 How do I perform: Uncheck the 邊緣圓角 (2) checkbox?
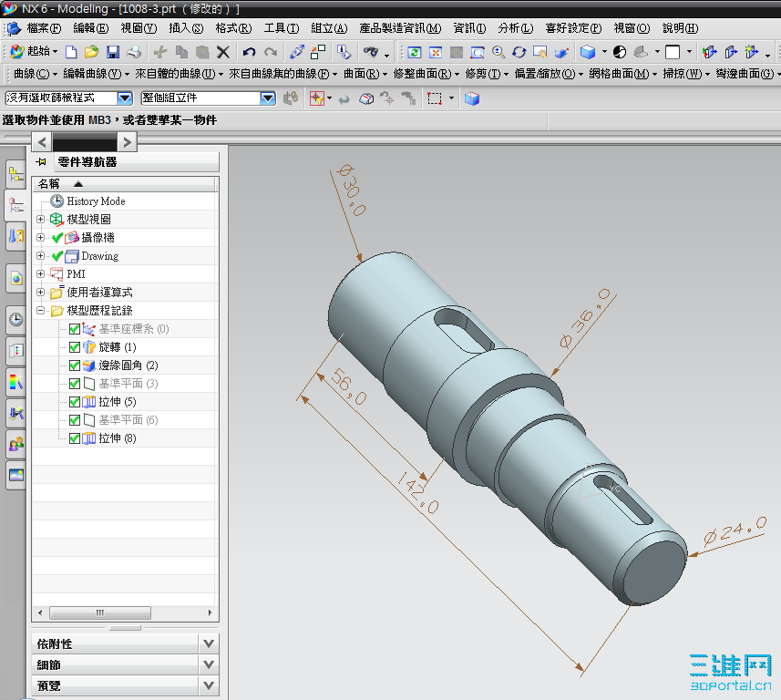tap(75, 365)
